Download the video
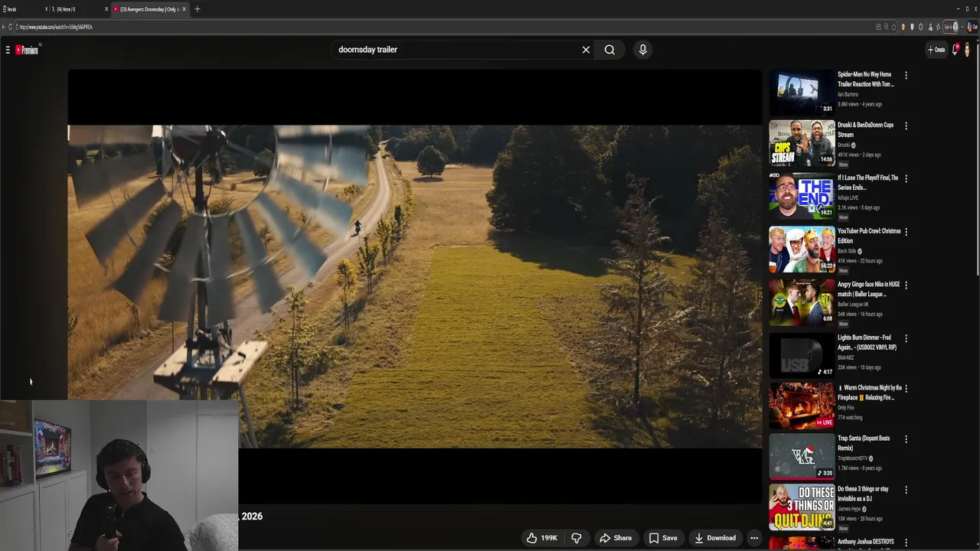The image size is (980, 551). [715, 538]
